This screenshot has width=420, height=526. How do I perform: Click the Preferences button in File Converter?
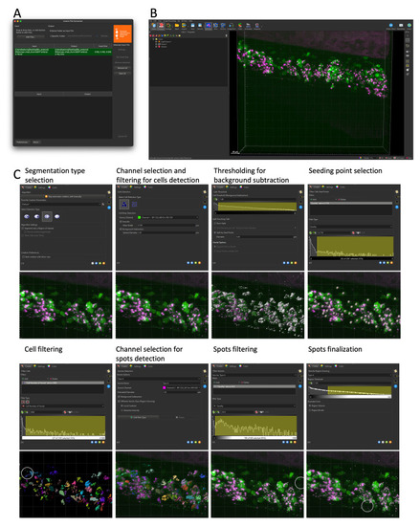22,142
